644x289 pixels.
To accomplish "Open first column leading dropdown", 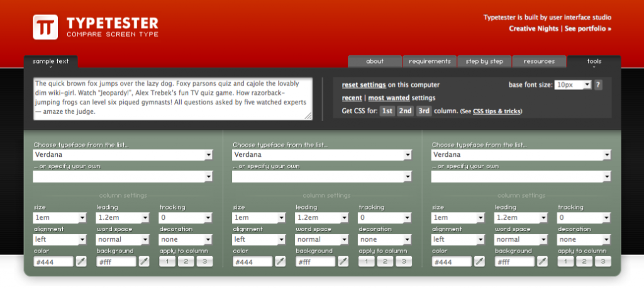I will [x=123, y=218].
